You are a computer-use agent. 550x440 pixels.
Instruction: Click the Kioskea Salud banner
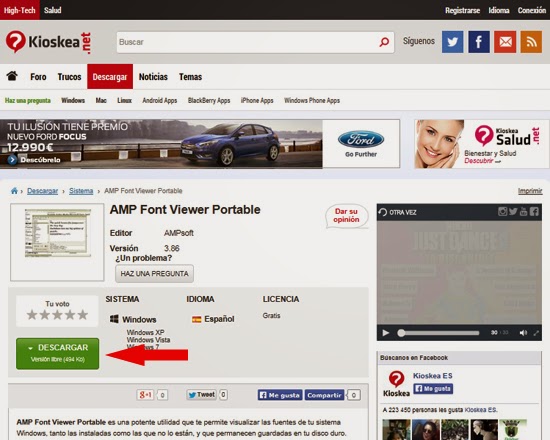click(481, 144)
